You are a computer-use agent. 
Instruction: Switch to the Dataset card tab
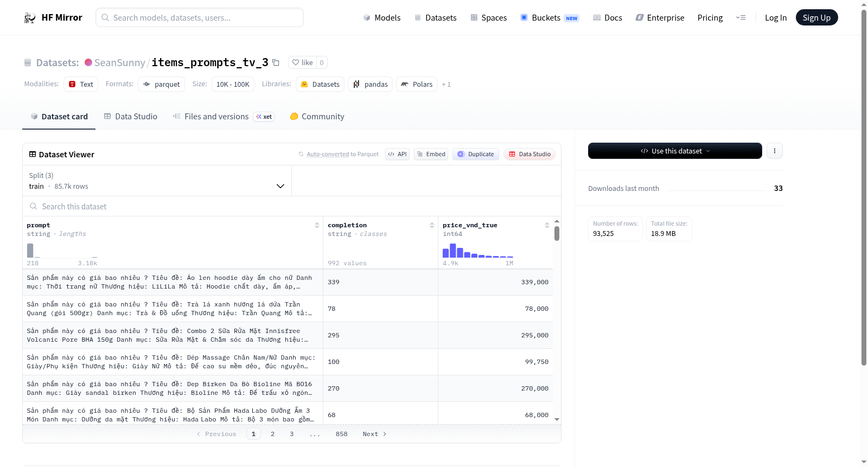59,116
